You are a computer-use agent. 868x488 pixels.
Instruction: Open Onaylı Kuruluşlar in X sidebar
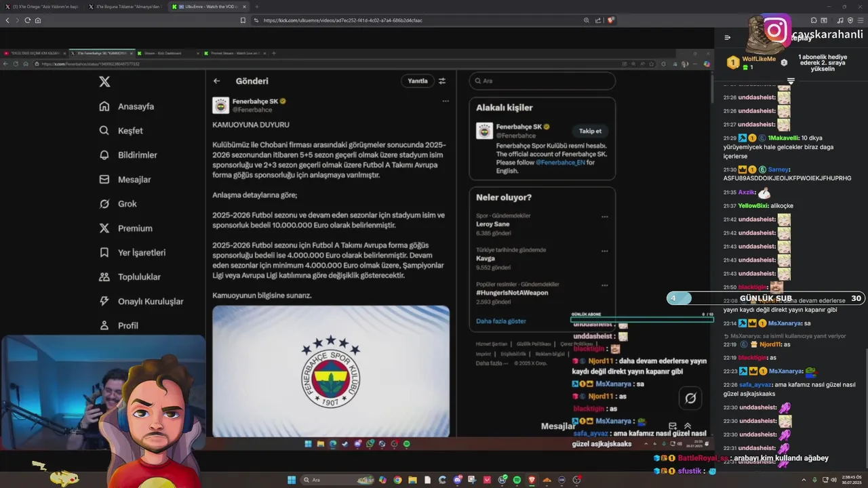[x=141, y=302]
